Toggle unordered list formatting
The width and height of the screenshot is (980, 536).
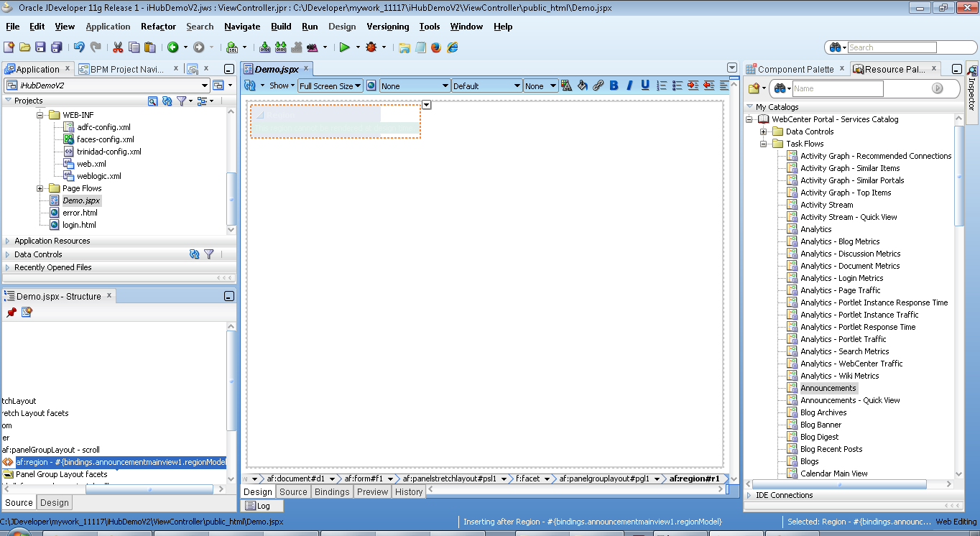(678, 86)
